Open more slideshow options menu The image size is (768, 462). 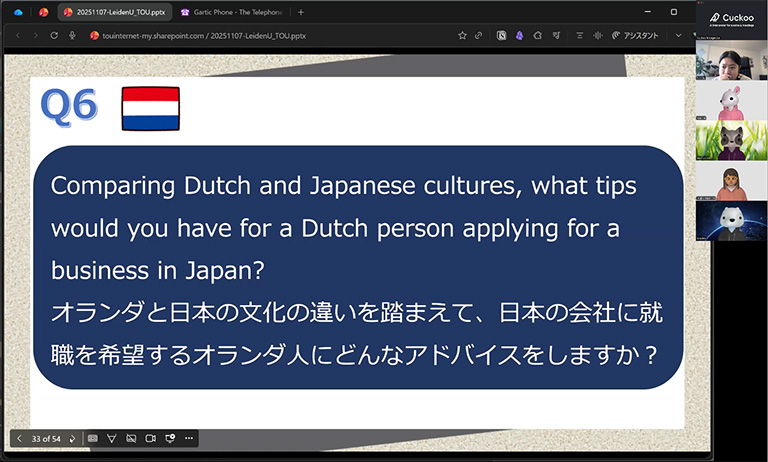click(189, 438)
